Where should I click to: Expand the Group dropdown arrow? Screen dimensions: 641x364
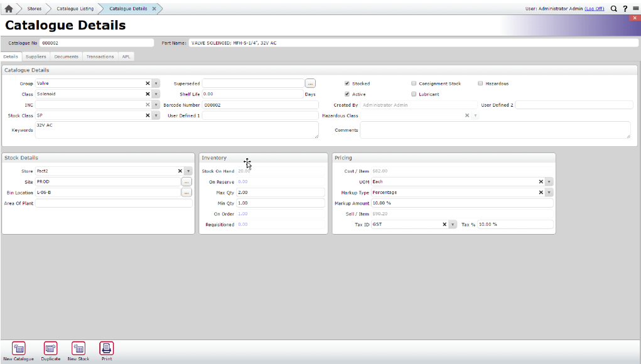(x=156, y=83)
